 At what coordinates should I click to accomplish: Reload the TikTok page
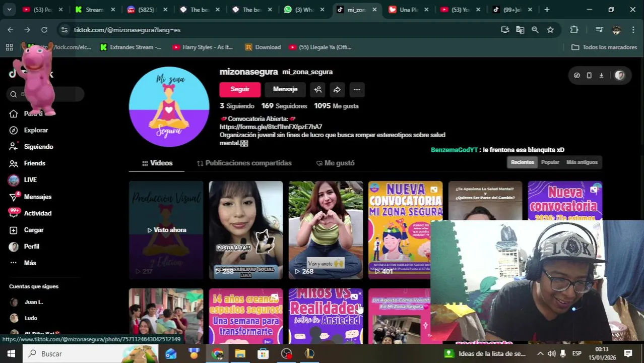tap(44, 30)
